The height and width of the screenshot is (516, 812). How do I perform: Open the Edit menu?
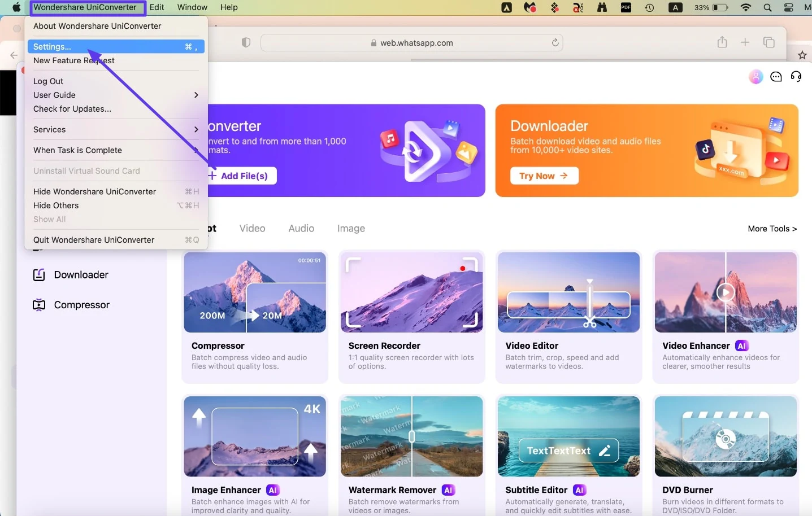(157, 7)
